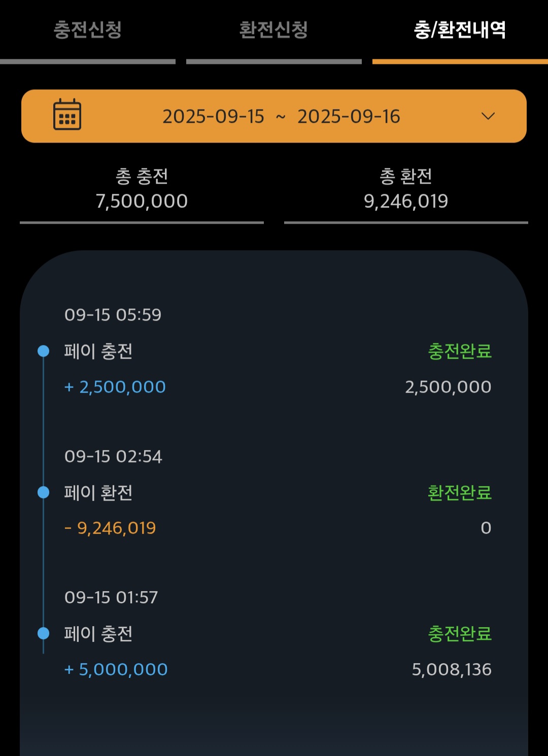The height and width of the screenshot is (756, 548).
Task: Select the 충/환전내역 tab
Action: click(460, 30)
